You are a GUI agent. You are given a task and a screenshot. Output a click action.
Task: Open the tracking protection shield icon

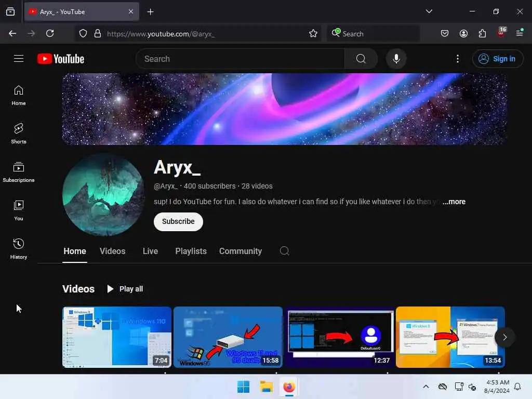(83, 33)
